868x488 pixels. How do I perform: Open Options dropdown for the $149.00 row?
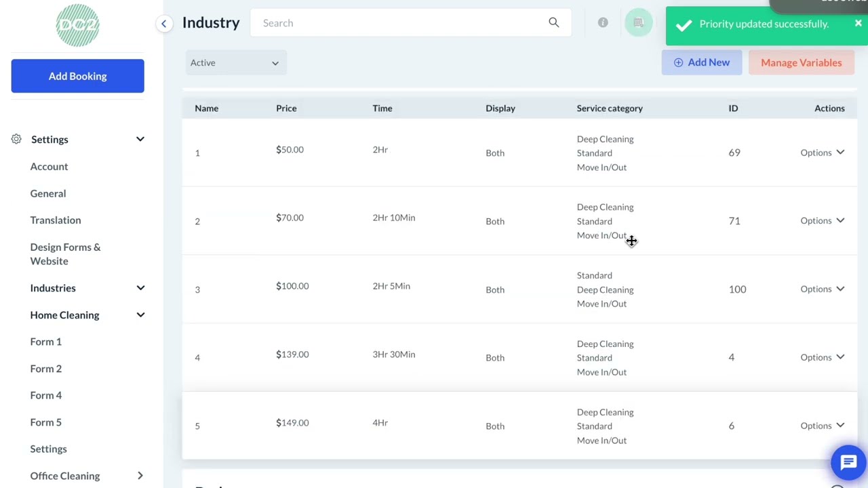coord(822,426)
